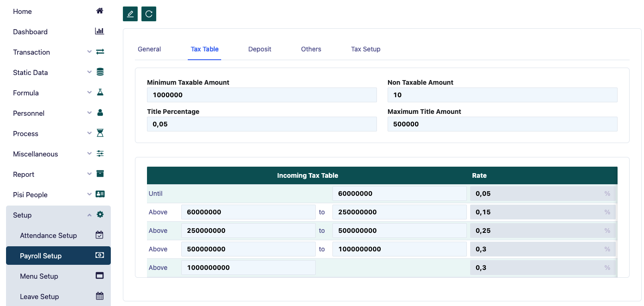Switch to the Deposit tab
The height and width of the screenshot is (306, 644).
pos(260,49)
